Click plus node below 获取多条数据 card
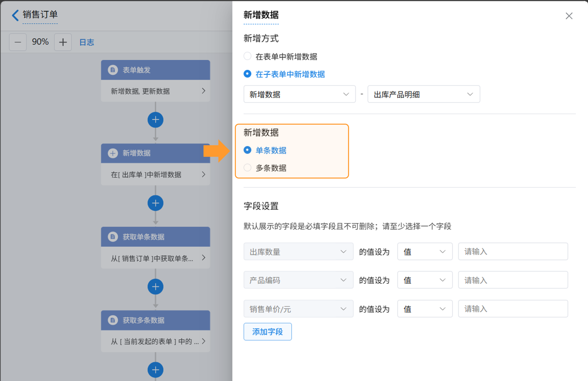 [155, 370]
